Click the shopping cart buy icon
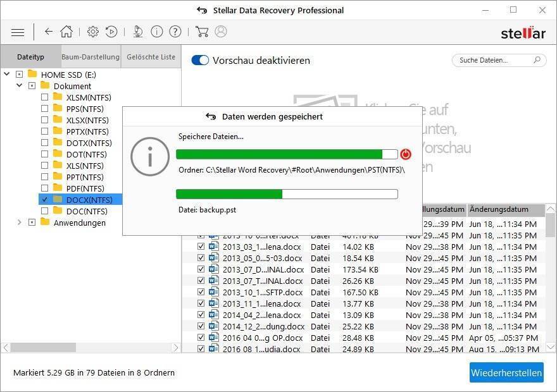 point(202,32)
